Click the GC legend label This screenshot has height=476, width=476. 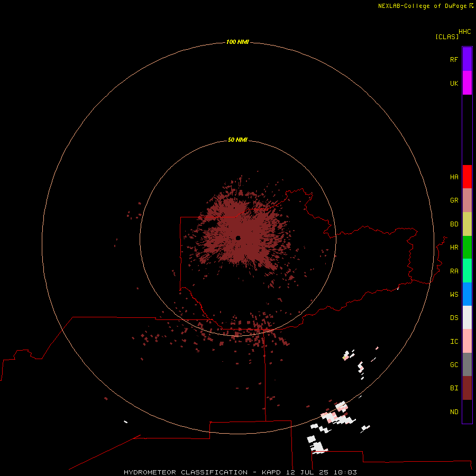coord(454,365)
